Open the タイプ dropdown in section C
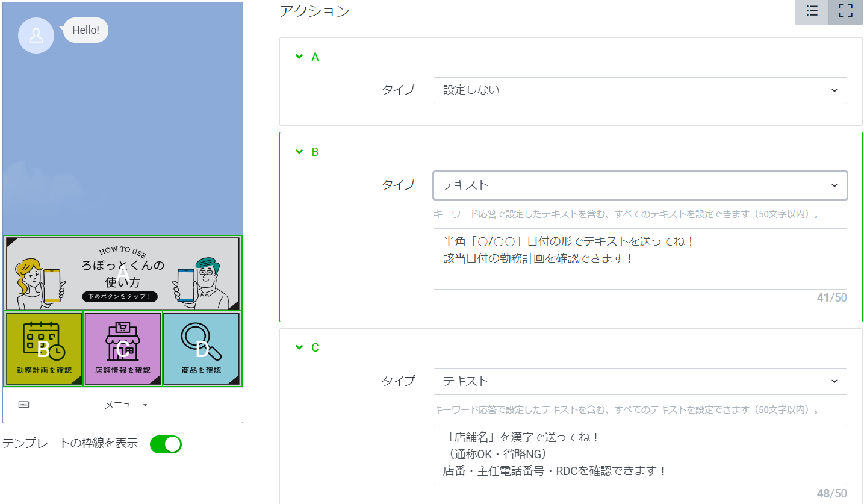The height and width of the screenshot is (504, 864). [639, 381]
